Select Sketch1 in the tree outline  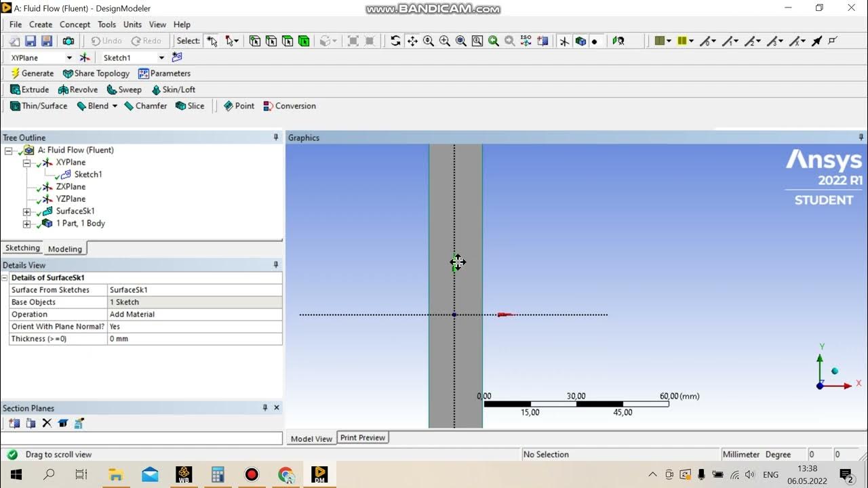[x=88, y=175]
